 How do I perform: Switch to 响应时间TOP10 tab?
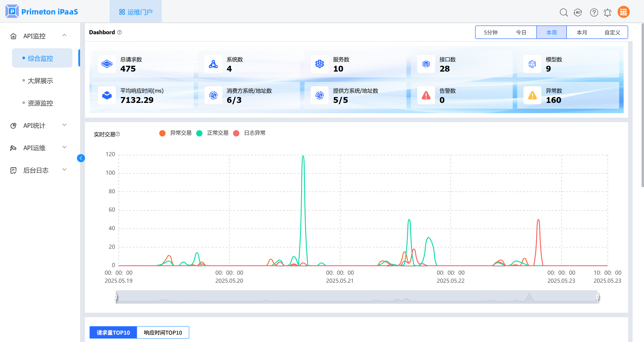pos(163,332)
